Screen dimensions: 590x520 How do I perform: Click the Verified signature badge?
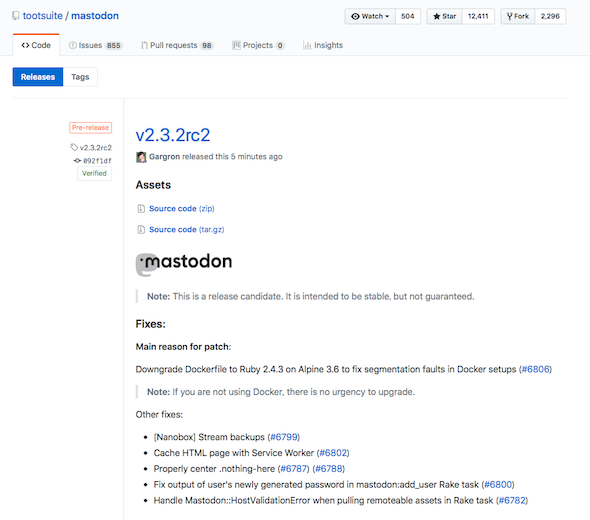[x=94, y=173]
